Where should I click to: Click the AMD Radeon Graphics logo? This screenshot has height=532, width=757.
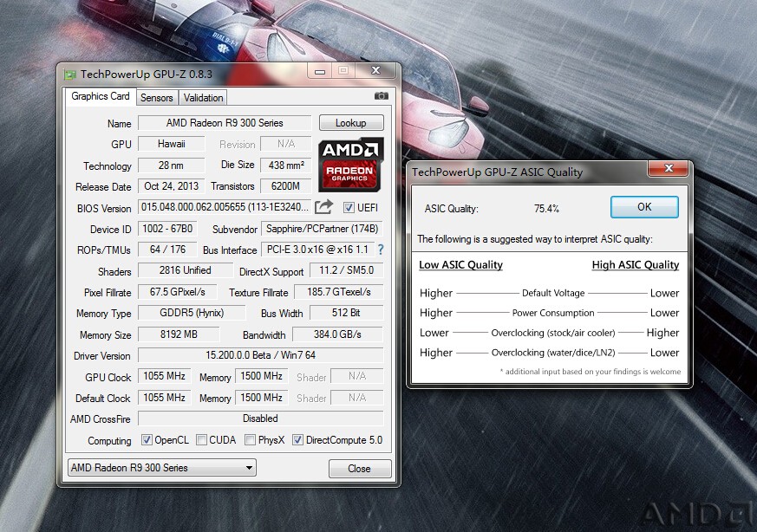350,165
